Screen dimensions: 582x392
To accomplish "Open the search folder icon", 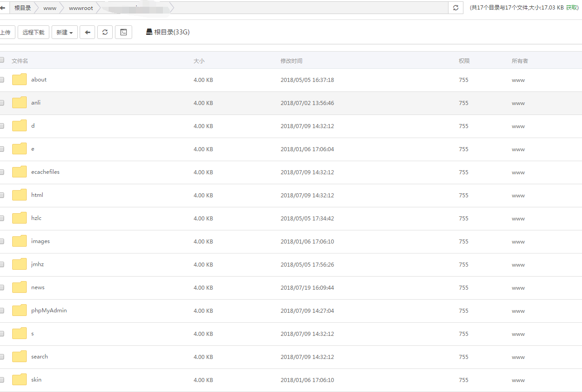I will [x=19, y=357].
